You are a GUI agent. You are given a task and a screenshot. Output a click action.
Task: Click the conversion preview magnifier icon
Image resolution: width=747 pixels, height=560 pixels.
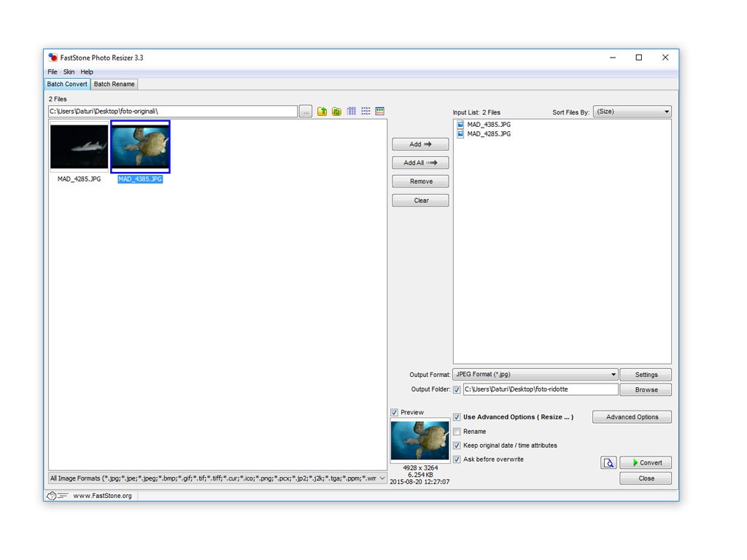coord(608,463)
